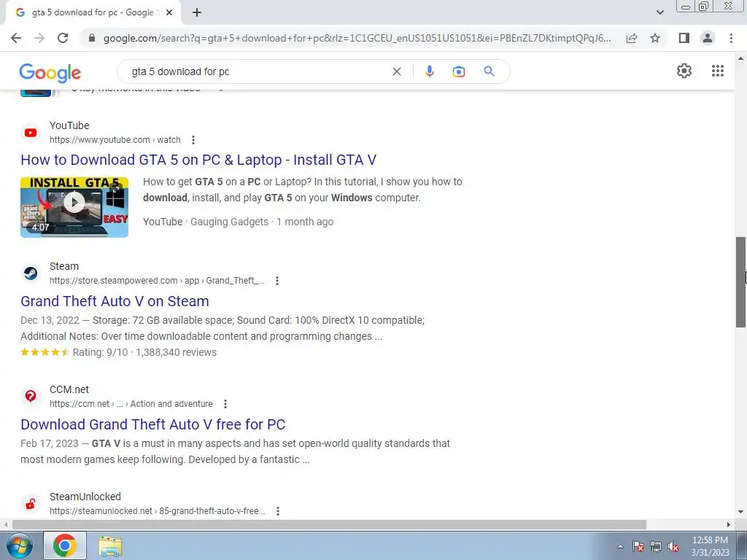
Task: Open Action Center flag tray icon
Action: click(x=638, y=546)
